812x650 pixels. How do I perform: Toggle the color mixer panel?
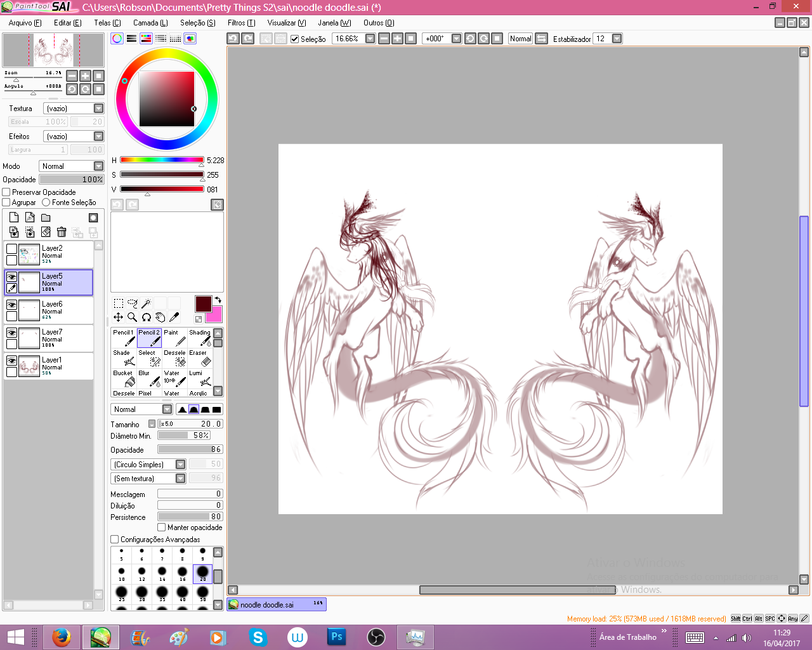click(x=160, y=38)
